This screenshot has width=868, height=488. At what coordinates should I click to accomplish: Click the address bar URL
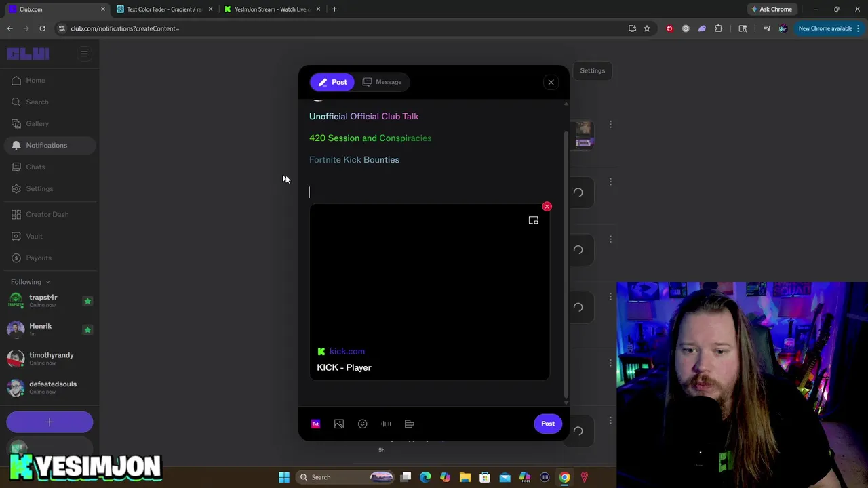coord(125,28)
